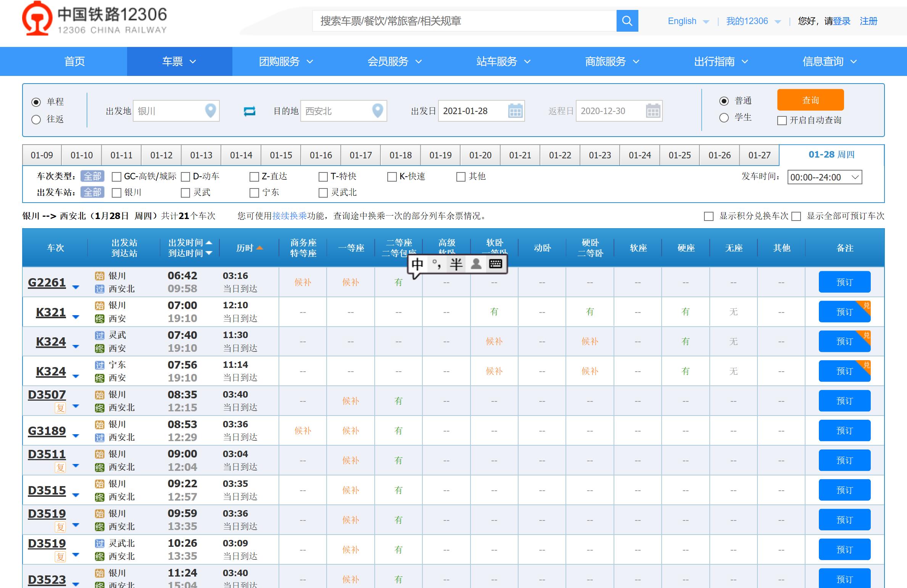The height and width of the screenshot is (588, 907).
Task: Click location pin in 出发地 field
Action: (210, 111)
